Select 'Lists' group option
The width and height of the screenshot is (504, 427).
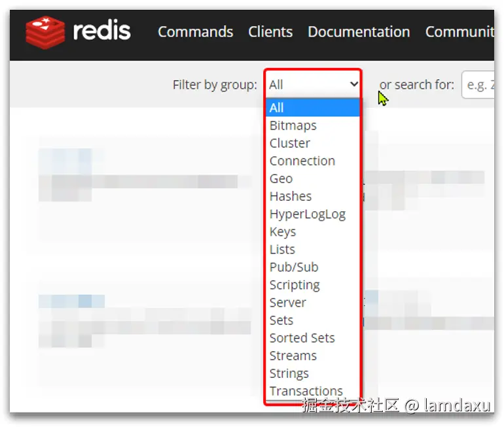pyautogui.click(x=313, y=249)
